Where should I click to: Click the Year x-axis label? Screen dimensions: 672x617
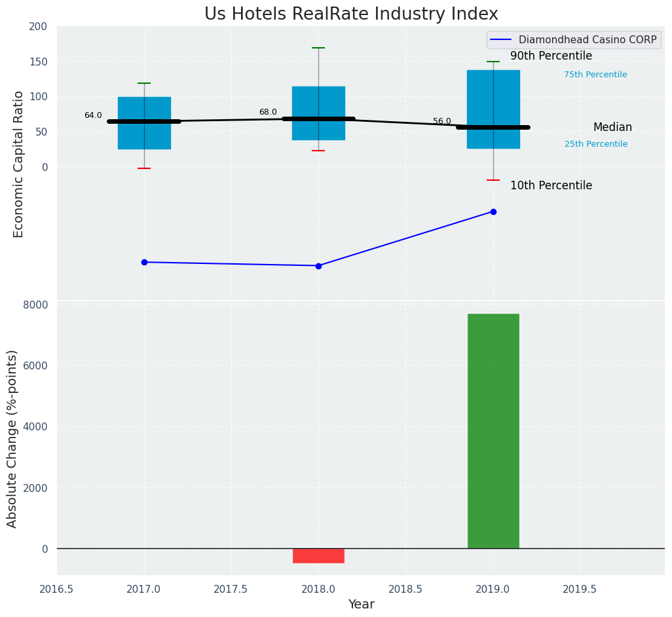pos(361,605)
